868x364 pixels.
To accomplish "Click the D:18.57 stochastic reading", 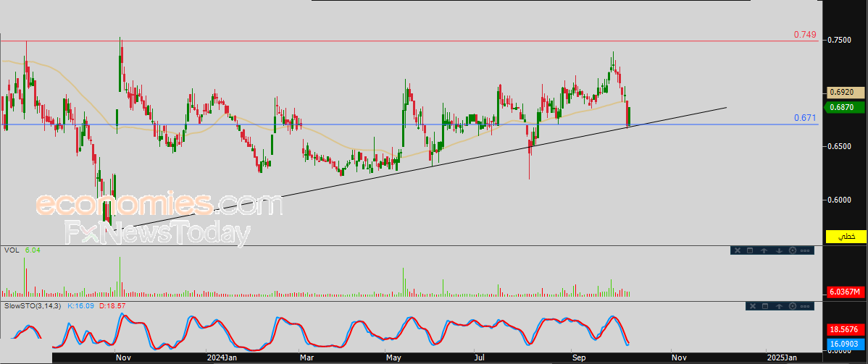I will point(112,305).
